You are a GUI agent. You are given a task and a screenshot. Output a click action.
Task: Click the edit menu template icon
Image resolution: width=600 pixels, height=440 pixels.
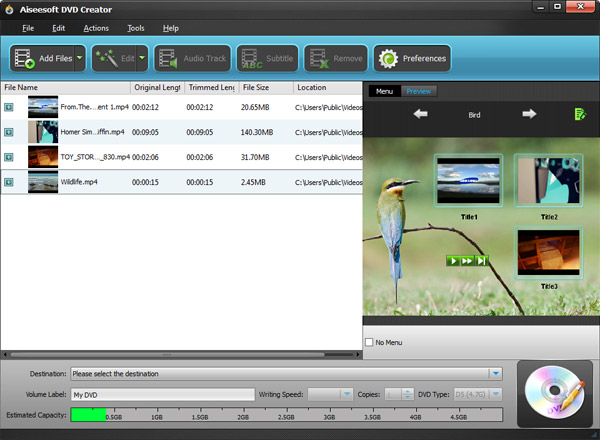click(x=580, y=114)
